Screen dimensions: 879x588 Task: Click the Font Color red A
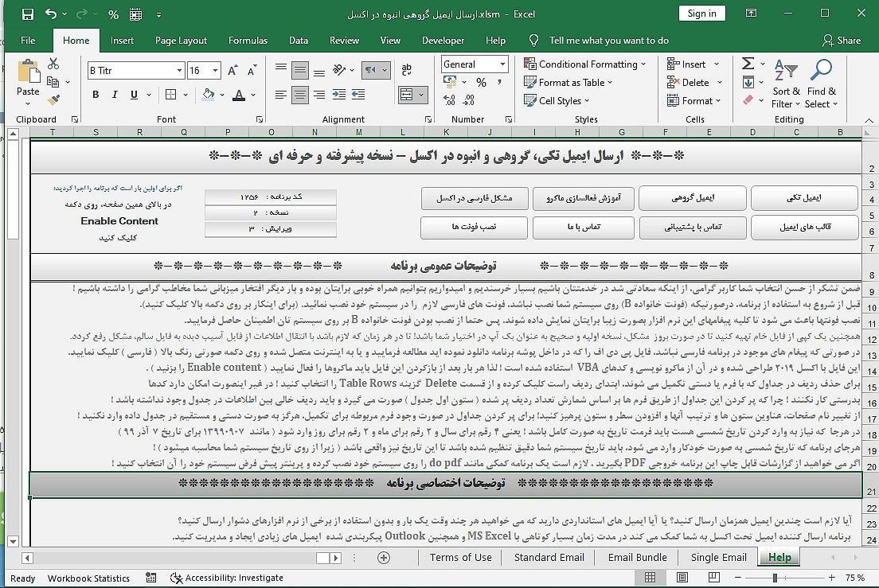pos(239,95)
